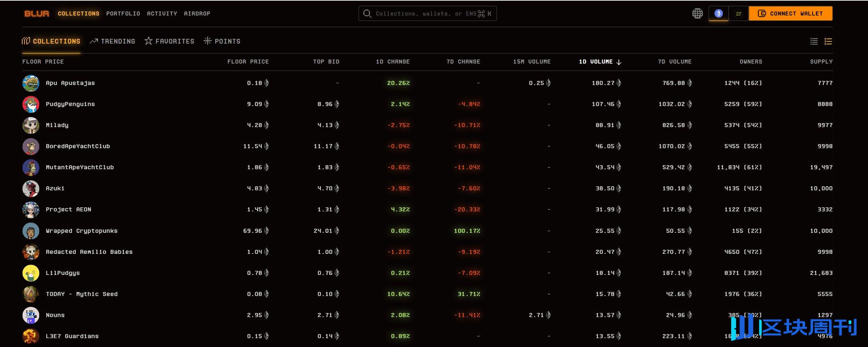
Task: Open the Airdrop nav item
Action: [x=197, y=14]
